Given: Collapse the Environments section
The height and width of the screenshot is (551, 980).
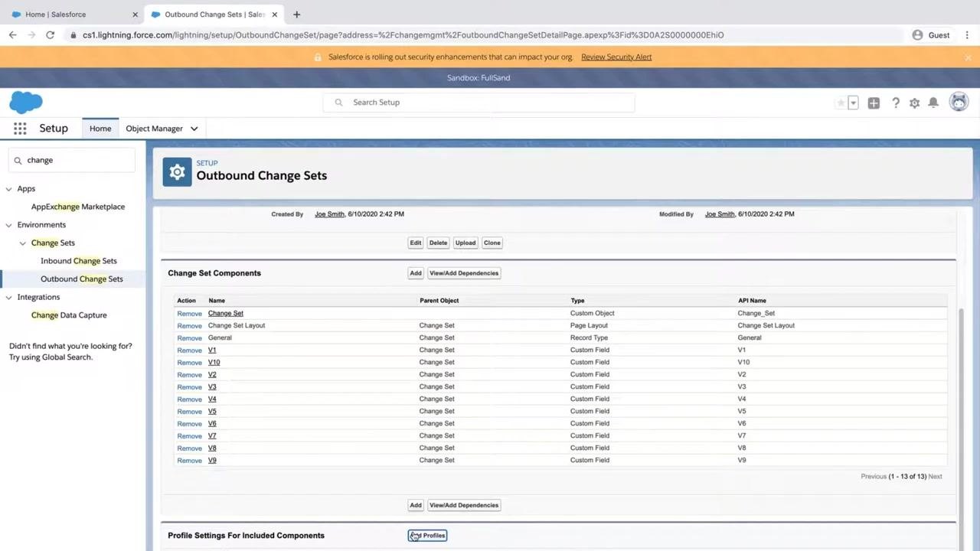Looking at the screenshot, I should (x=9, y=225).
